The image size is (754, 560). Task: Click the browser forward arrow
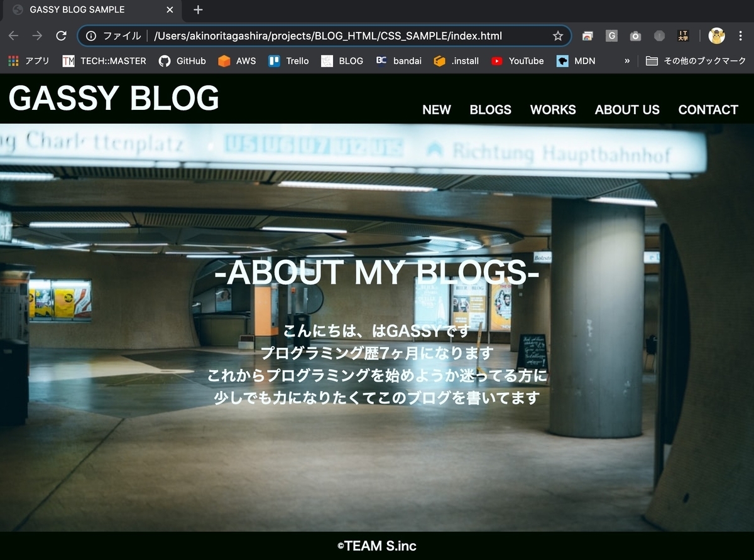tap(37, 36)
